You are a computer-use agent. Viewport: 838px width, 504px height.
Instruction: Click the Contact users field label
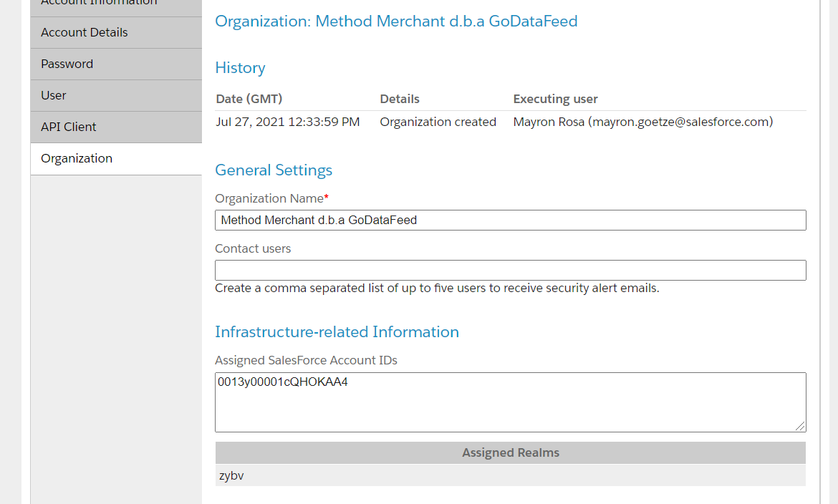coord(253,248)
